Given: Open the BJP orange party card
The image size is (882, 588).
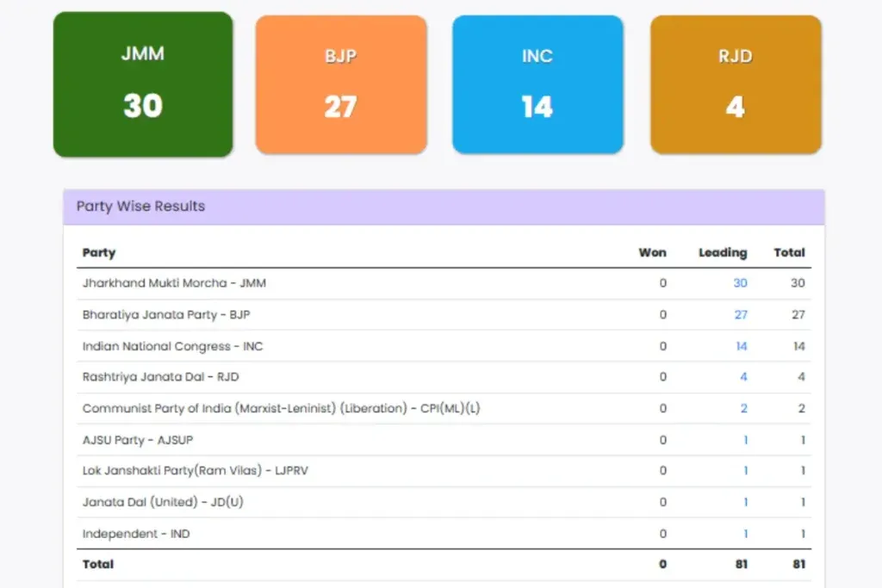Looking at the screenshot, I should coord(341,84).
